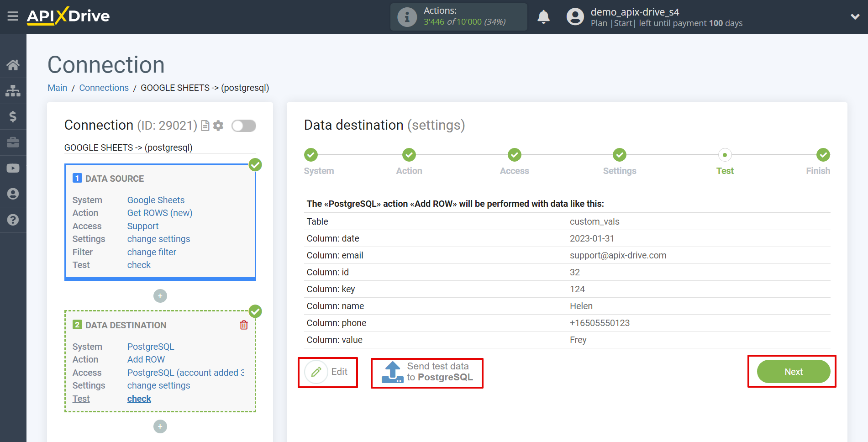The width and height of the screenshot is (868, 442).
Task: Open the connection log document icon
Action: (x=205, y=126)
